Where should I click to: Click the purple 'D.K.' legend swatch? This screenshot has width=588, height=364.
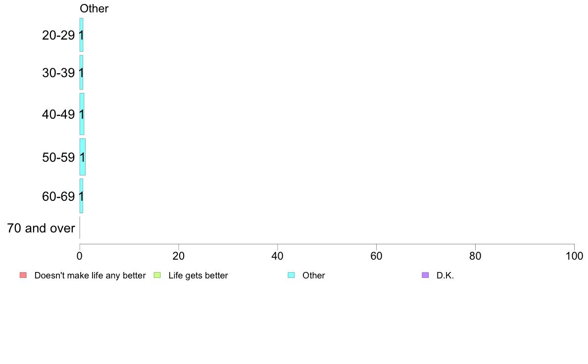click(425, 275)
